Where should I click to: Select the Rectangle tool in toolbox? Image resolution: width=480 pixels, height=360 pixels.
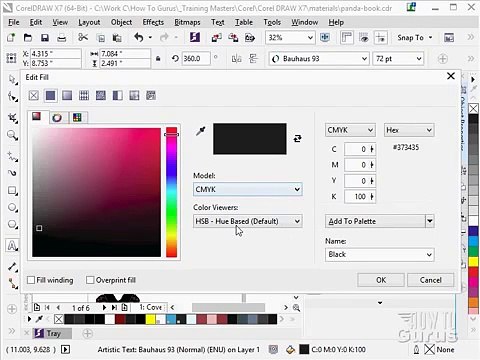[12, 191]
